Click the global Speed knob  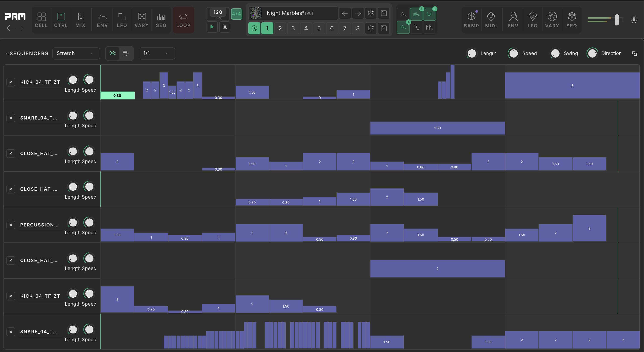click(513, 53)
